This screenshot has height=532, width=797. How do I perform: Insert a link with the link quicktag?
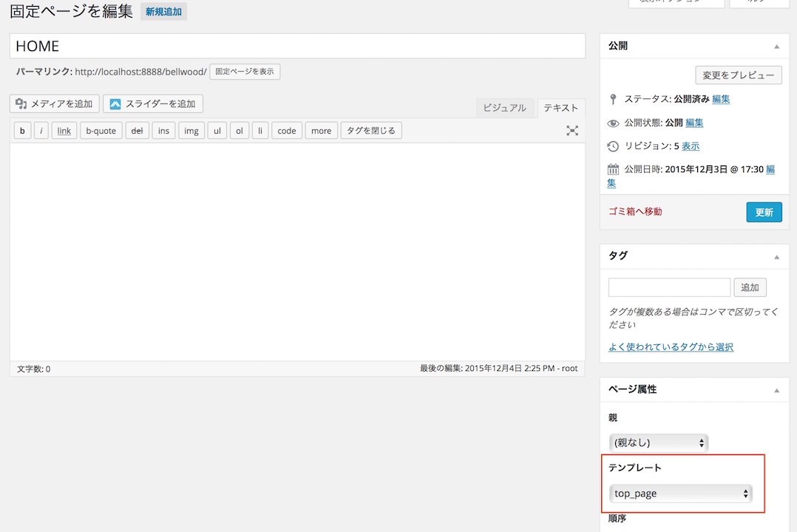click(64, 131)
